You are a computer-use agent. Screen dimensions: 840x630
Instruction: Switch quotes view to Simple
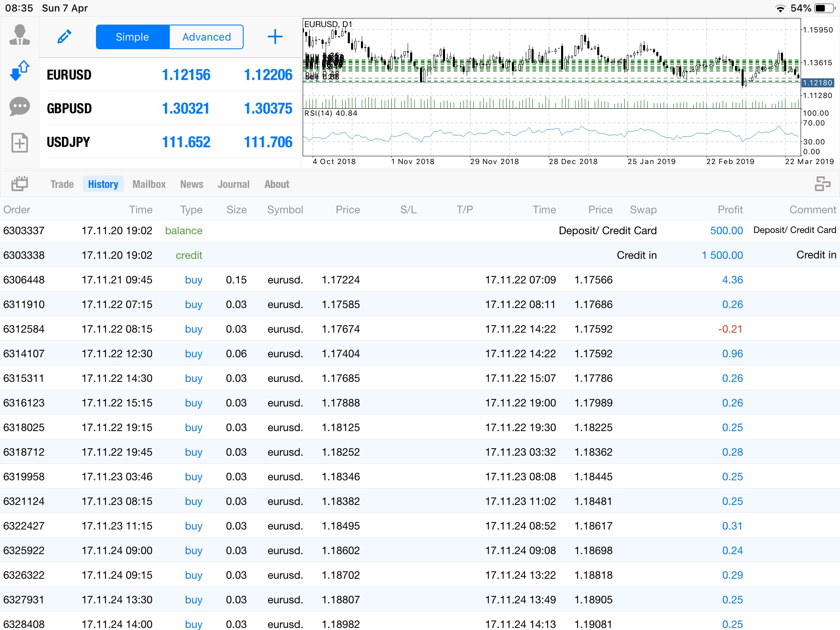132,37
